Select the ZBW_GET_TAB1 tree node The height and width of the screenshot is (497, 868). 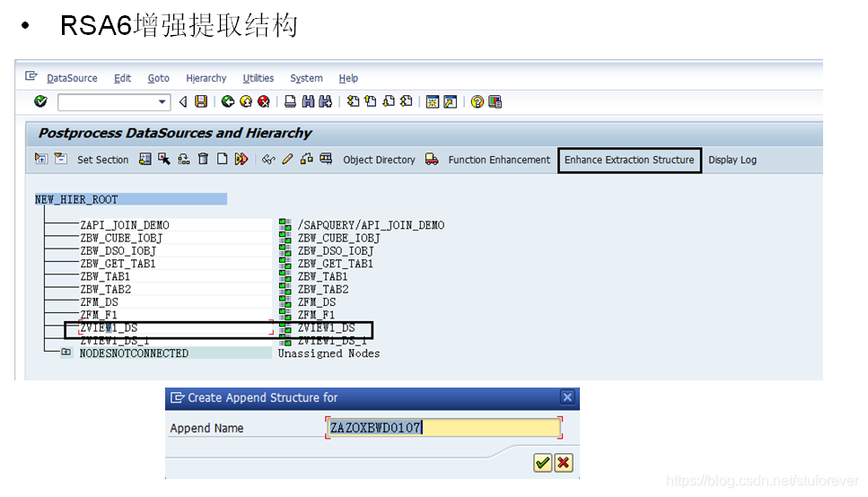click(118, 264)
